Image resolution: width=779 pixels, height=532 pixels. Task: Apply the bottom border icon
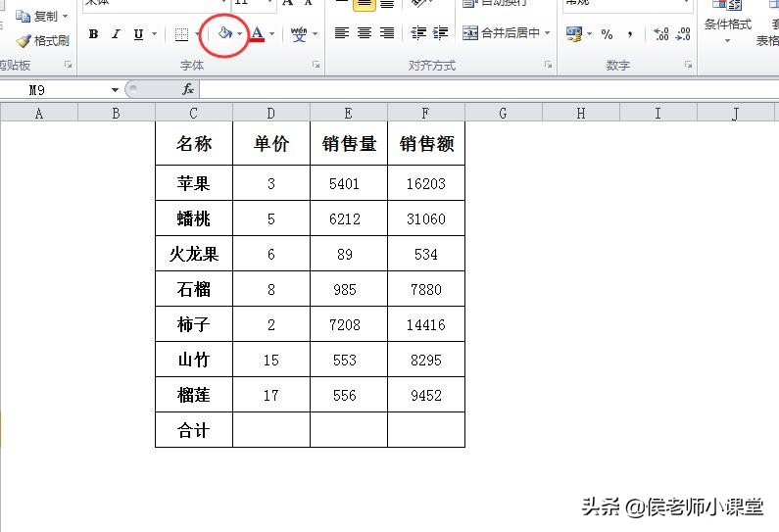(x=182, y=34)
